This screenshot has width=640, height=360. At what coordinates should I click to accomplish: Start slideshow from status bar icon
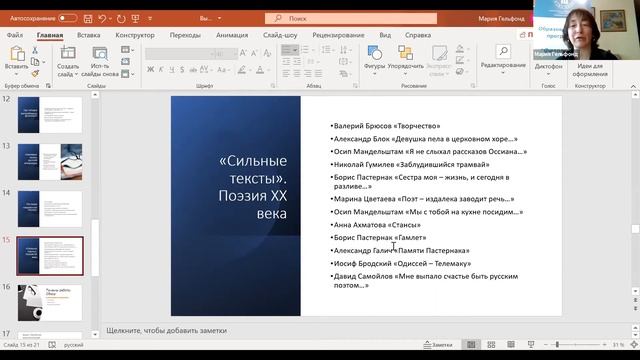[x=531, y=345]
